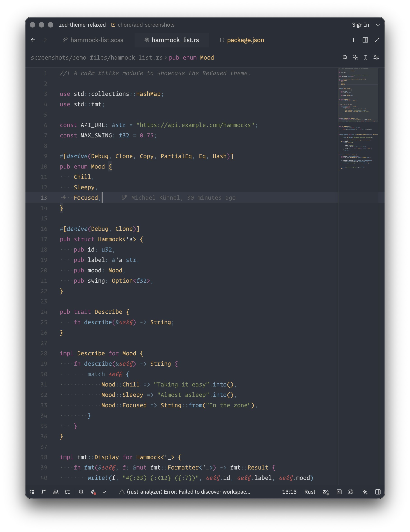This screenshot has height=532, width=410.
Task: Create new item with plus button
Action: pyautogui.click(x=354, y=40)
